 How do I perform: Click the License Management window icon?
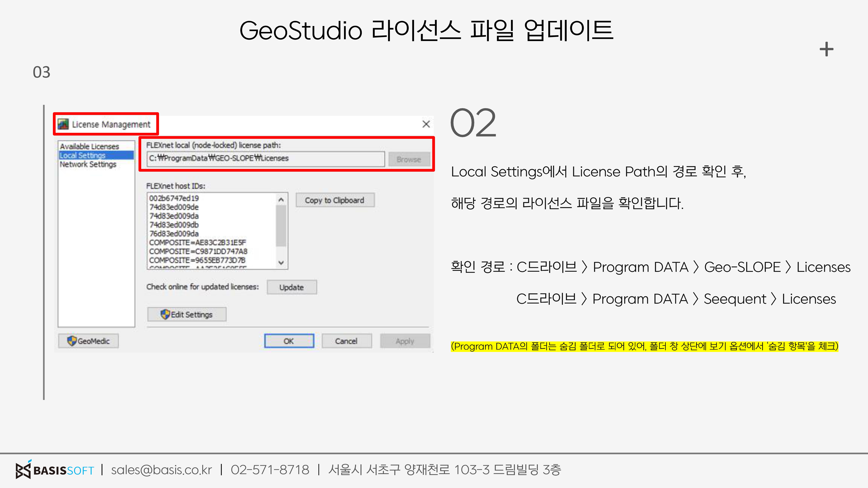pyautogui.click(x=63, y=124)
